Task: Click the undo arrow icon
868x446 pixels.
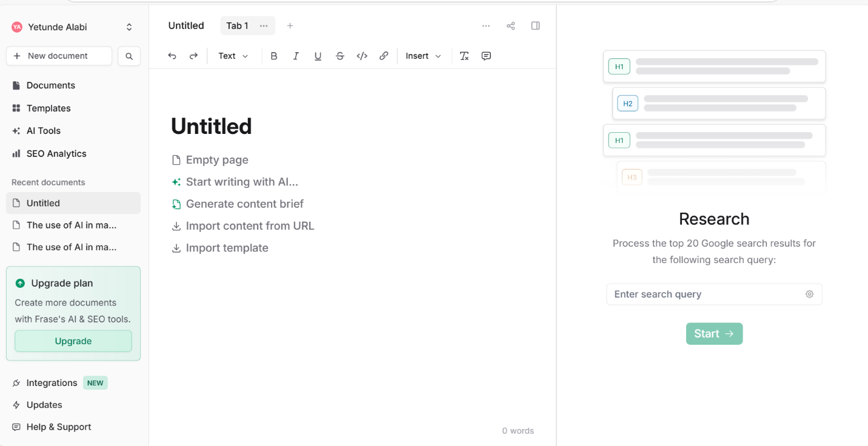Action: [x=172, y=56]
